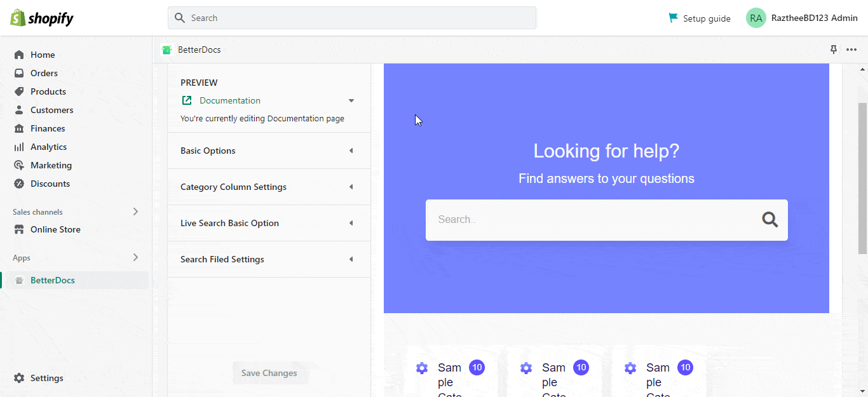
Task: Open the Documentation preview link
Action: pos(229,100)
